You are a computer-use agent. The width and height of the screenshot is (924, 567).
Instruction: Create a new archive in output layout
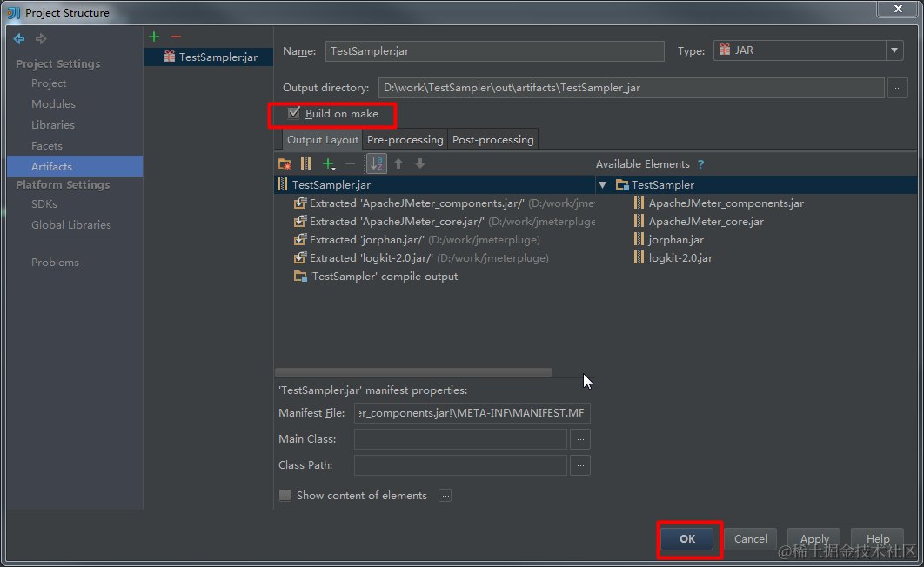[306, 163]
